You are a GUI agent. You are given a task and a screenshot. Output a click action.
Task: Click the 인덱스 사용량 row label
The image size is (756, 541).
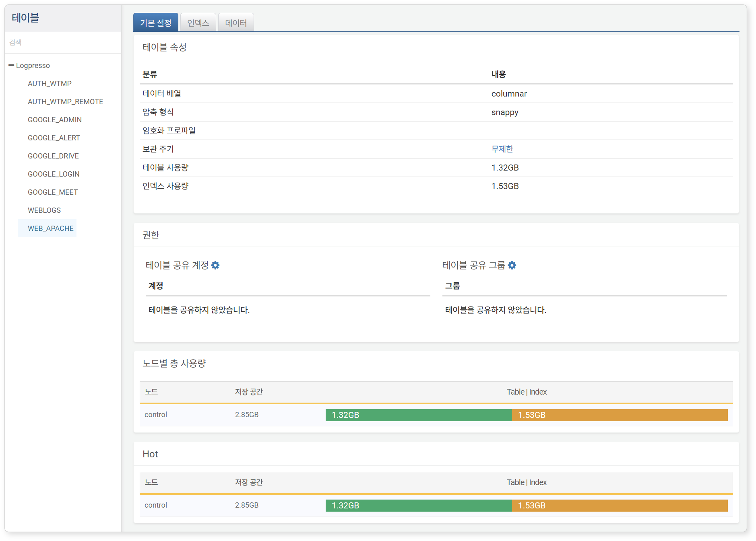click(165, 186)
